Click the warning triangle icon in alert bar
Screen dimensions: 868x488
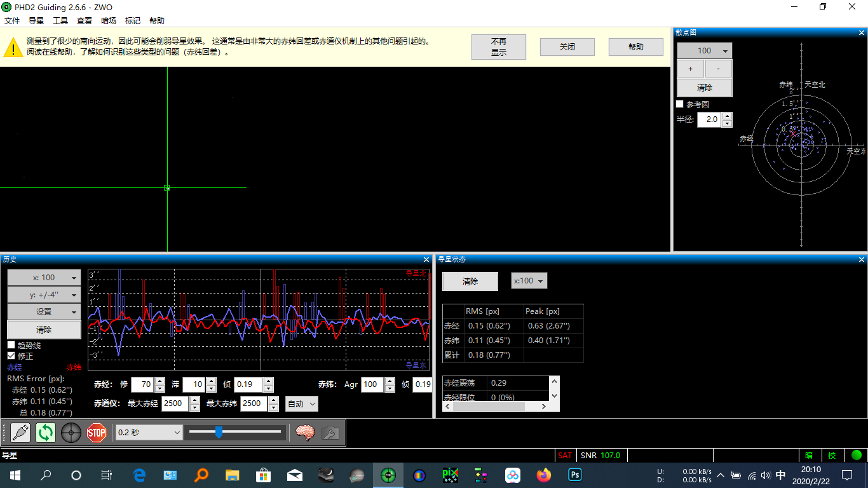pos(12,46)
